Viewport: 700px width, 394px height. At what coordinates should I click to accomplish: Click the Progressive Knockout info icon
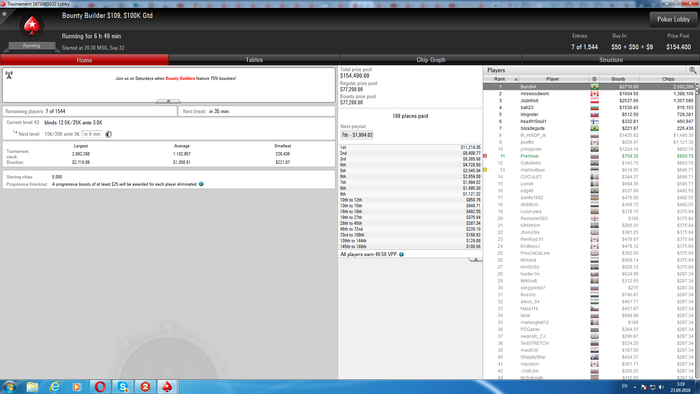click(x=201, y=184)
